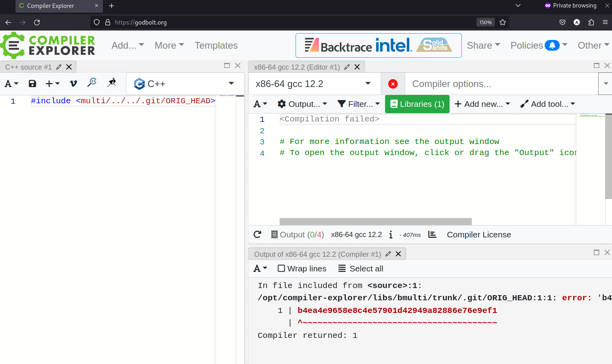Screen dimensions: 612x364
Task: Trigger recompile with the refresh icon
Action: click(x=257, y=234)
